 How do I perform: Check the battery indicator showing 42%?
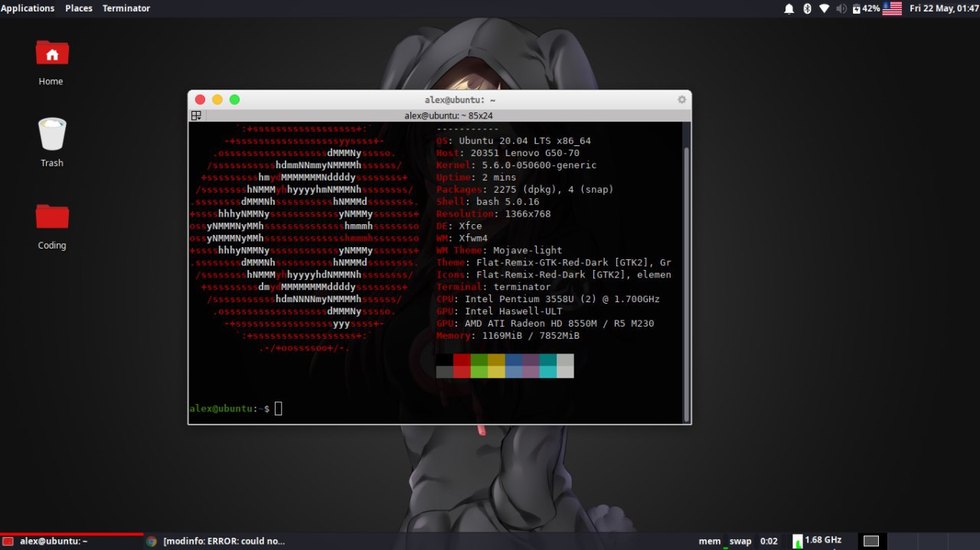865,8
